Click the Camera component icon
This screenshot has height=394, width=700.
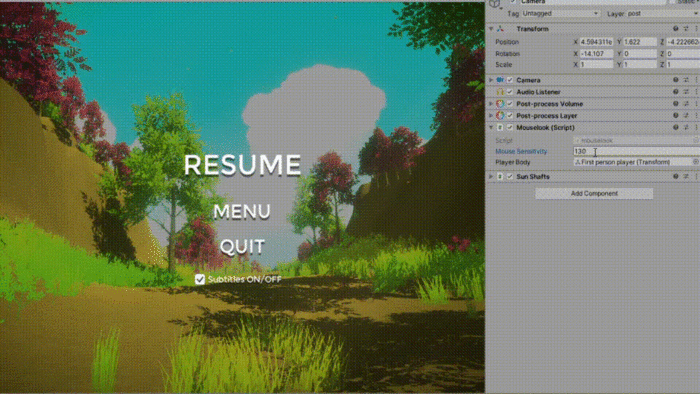(x=500, y=80)
